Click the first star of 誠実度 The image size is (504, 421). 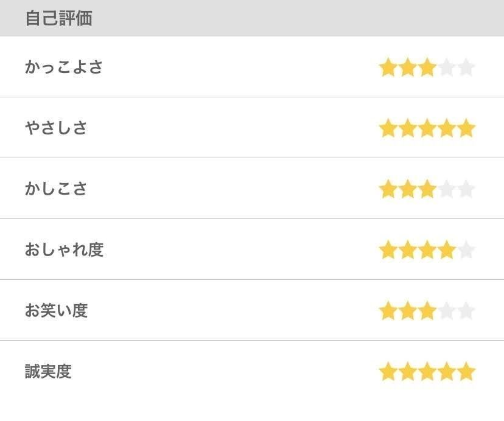coord(388,371)
